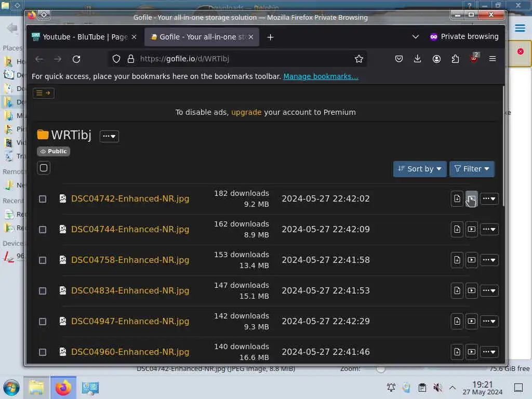Check the DSC04834-Enhanced-NR.jpg checkbox
Viewport: 532px width, 399px height.
(x=43, y=291)
